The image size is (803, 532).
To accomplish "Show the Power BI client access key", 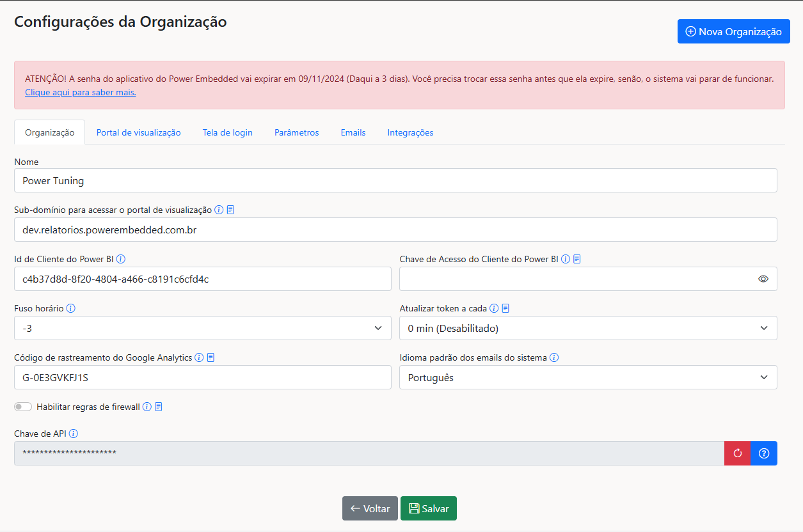I will point(763,279).
